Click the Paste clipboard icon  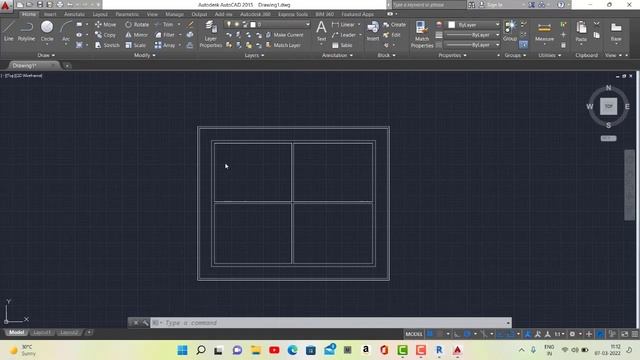[x=581, y=31]
